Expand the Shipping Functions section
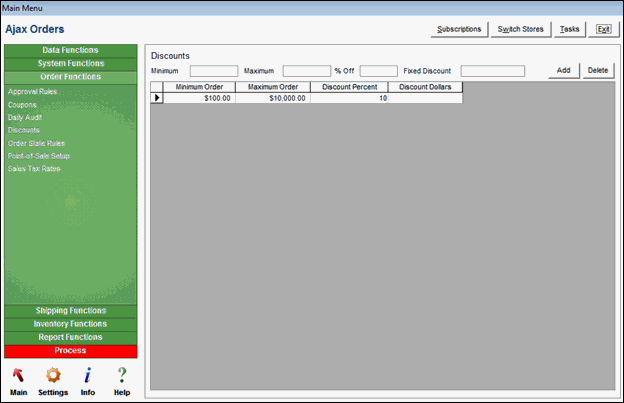624x403 pixels. (70, 311)
